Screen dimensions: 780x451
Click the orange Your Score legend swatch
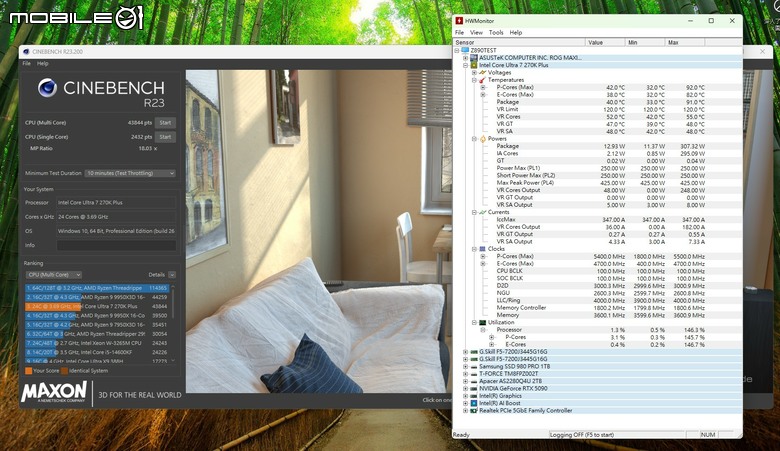click(28, 371)
